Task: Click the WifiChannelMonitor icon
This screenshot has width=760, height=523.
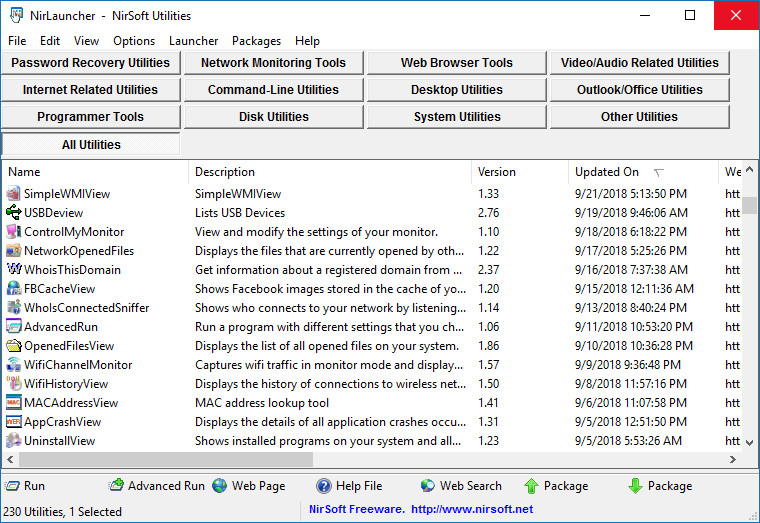Action: 13,365
